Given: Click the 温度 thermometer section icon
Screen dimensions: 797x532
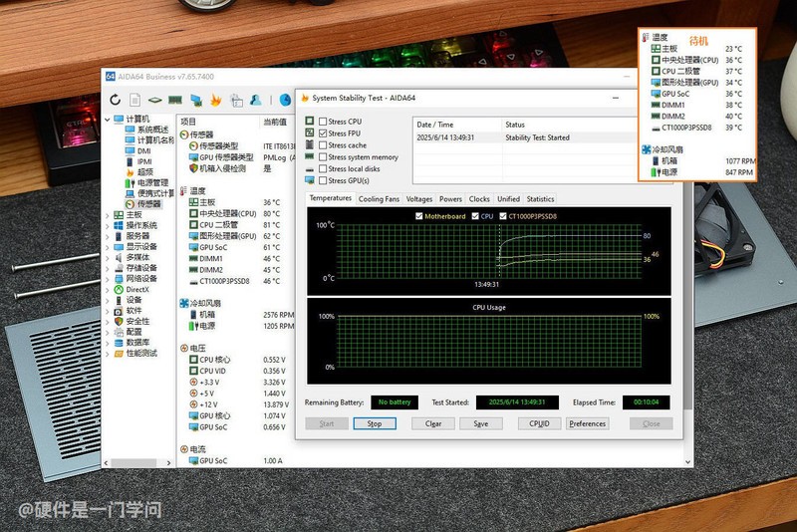Looking at the screenshot, I should tap(184, 191).
